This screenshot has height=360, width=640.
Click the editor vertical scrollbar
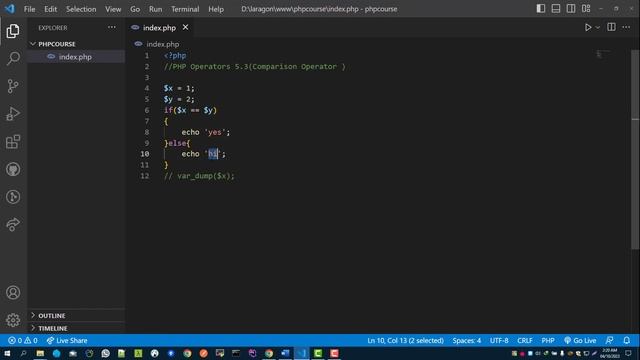tap(636, 149)
